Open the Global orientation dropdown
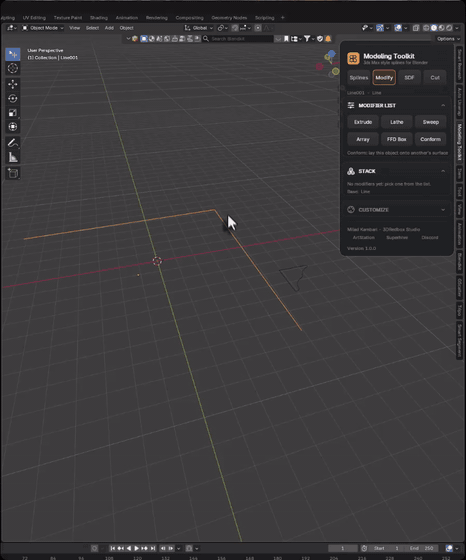Image resolution: width=466 pixels, height=560 pixels. tap(199, 28)
